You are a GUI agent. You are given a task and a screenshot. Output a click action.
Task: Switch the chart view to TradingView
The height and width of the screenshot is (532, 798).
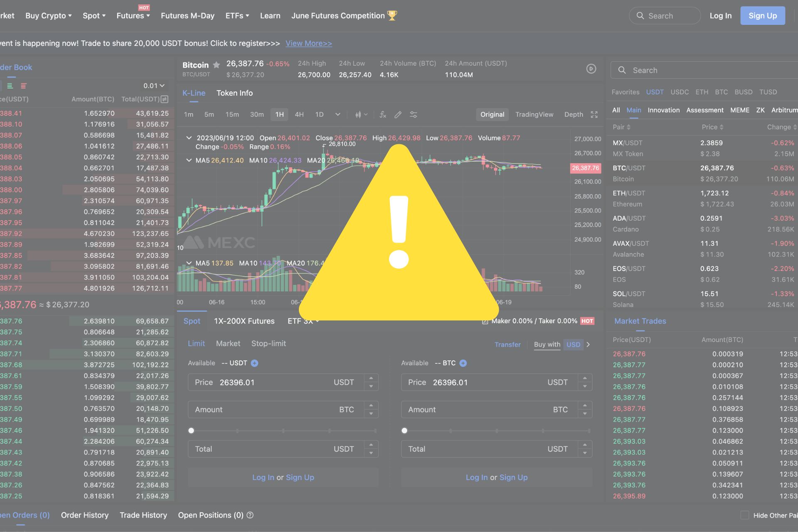point(534,114)
